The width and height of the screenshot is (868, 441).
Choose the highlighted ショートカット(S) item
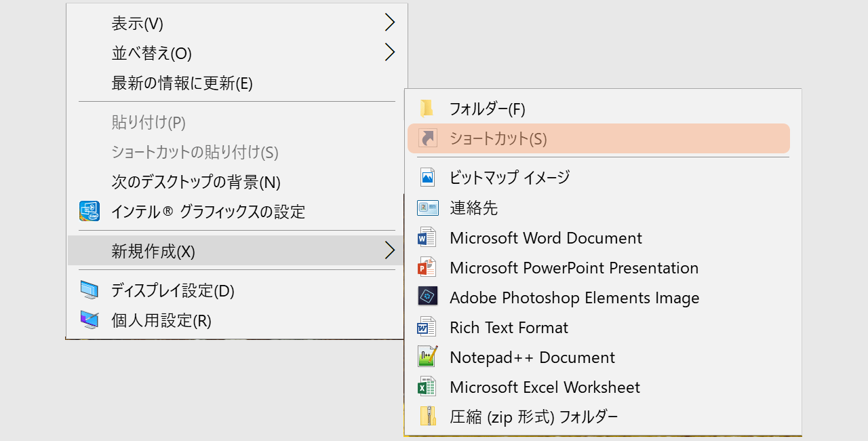pos(599,138)
